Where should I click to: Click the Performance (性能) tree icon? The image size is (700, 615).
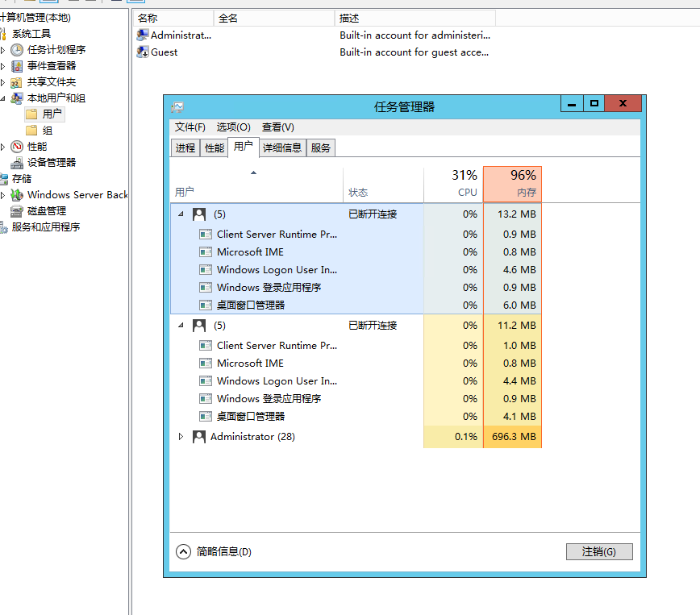pos(17,147)
